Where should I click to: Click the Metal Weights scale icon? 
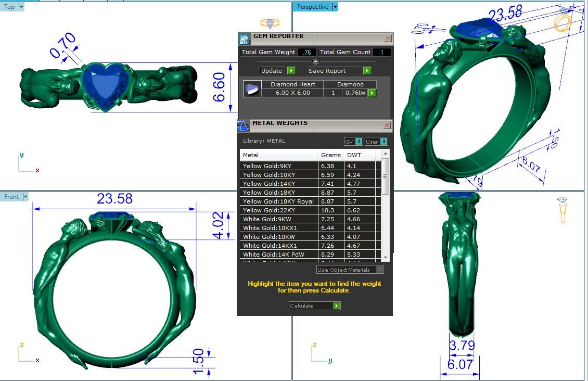pyautogui.click(x=243, y=125)
